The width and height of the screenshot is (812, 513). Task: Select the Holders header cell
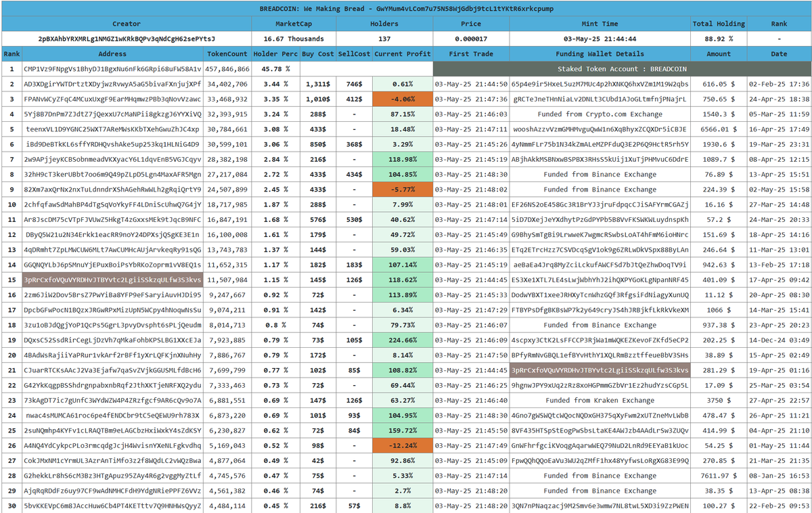[384, 24]
